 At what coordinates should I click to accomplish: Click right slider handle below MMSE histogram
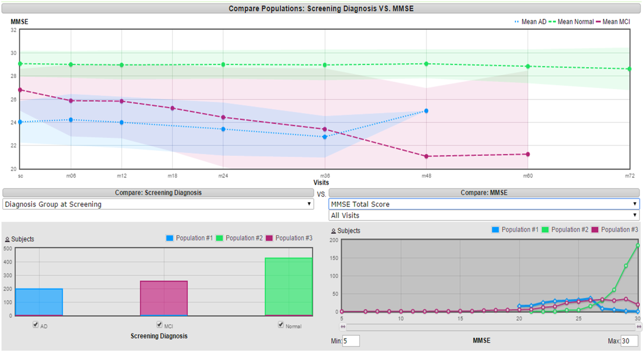click(639, 327)
